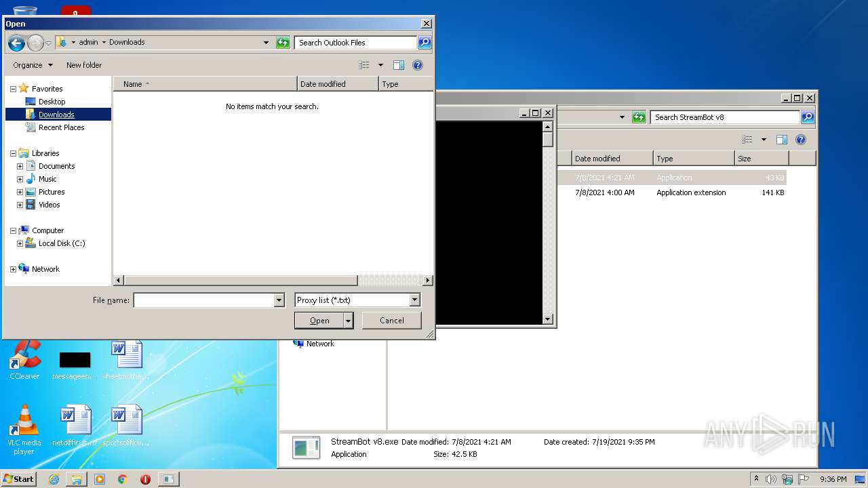Open the CCleaner desktop shortcut
The image size is (868, 488).
pyautogui.click(x=25, y=359)
